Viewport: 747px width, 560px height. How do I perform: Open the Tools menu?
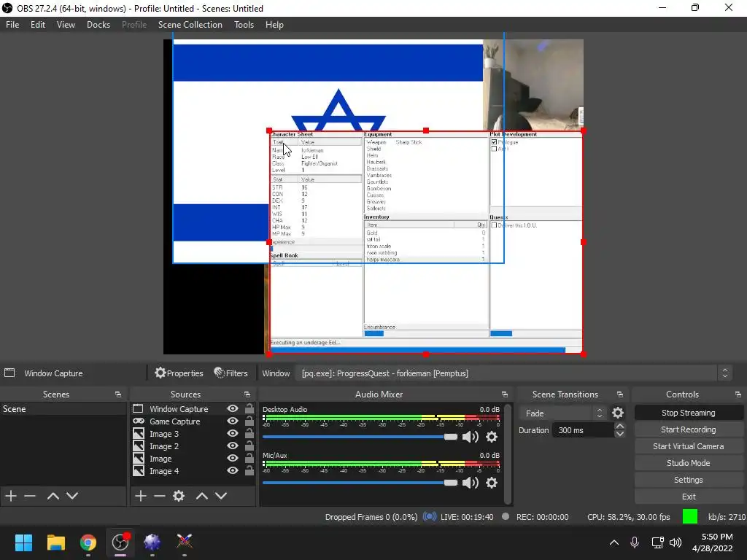(x=244, y=24)
